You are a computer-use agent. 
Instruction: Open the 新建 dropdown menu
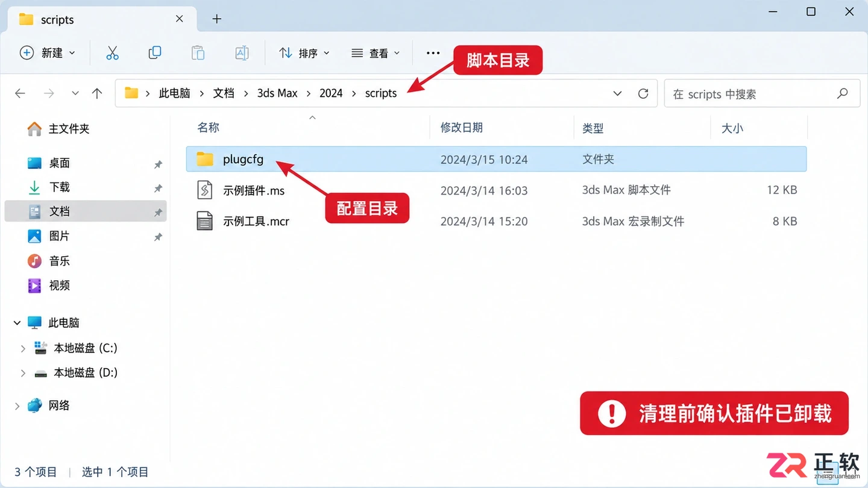tap(48, 53)
